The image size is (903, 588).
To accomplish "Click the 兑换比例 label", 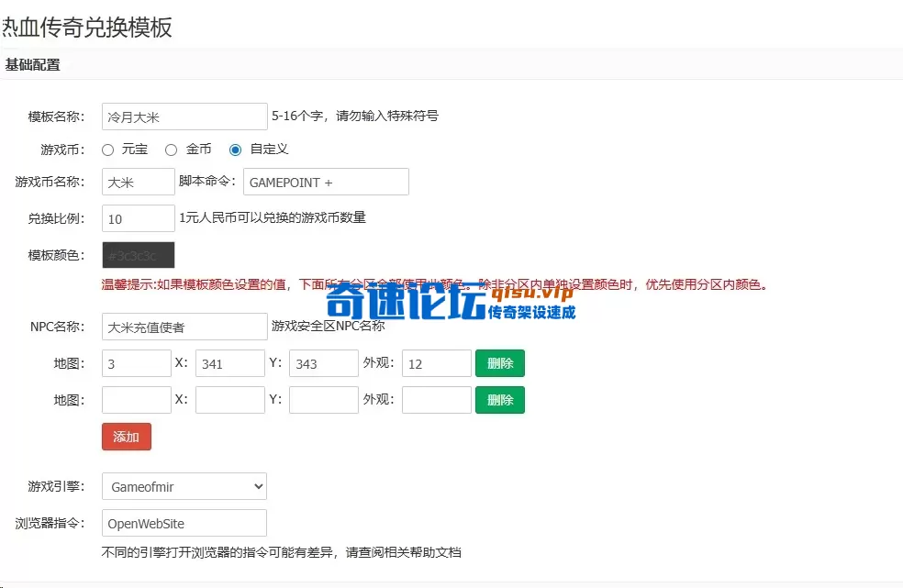I will point(57,219).
